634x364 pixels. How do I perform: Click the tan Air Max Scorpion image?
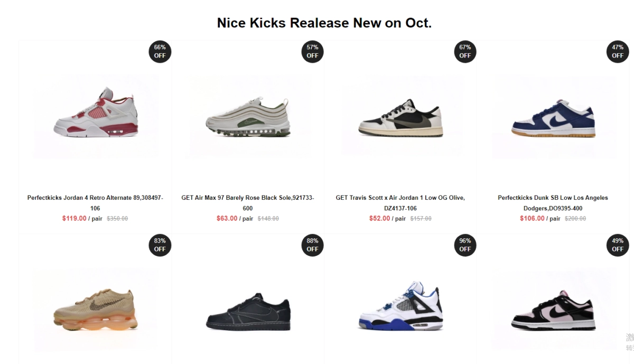(x=95, y=312)
